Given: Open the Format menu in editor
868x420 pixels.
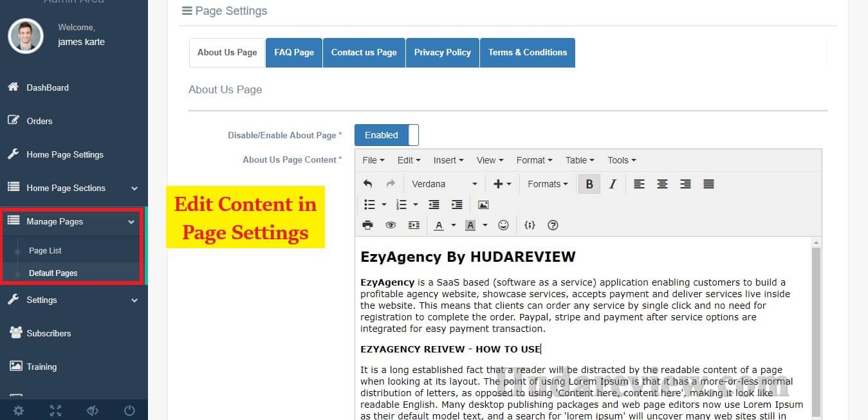Looking at the screenshot, I should (x=534, y=160).
